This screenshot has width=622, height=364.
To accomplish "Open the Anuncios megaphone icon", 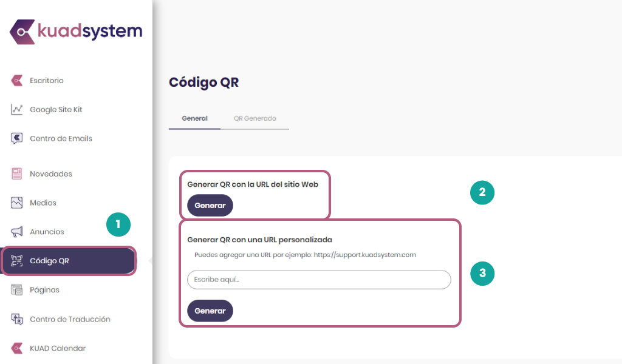I will [x=16, y=232].
